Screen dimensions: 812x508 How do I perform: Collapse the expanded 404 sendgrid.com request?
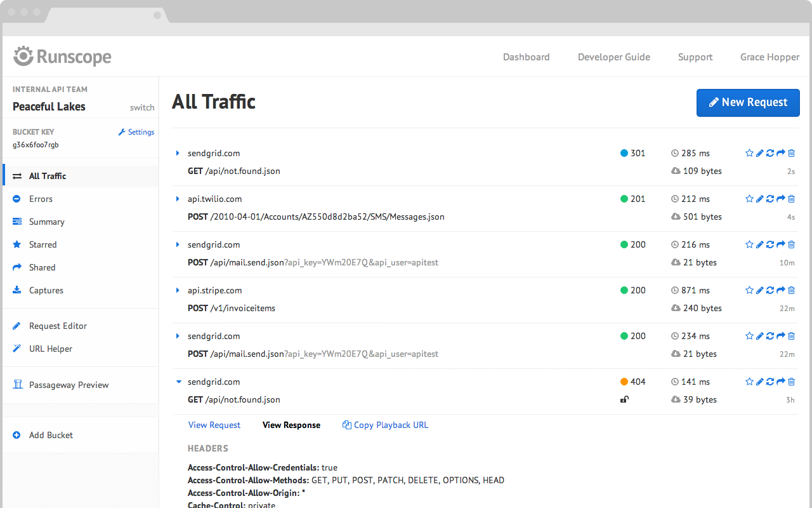tap(178, 382)
